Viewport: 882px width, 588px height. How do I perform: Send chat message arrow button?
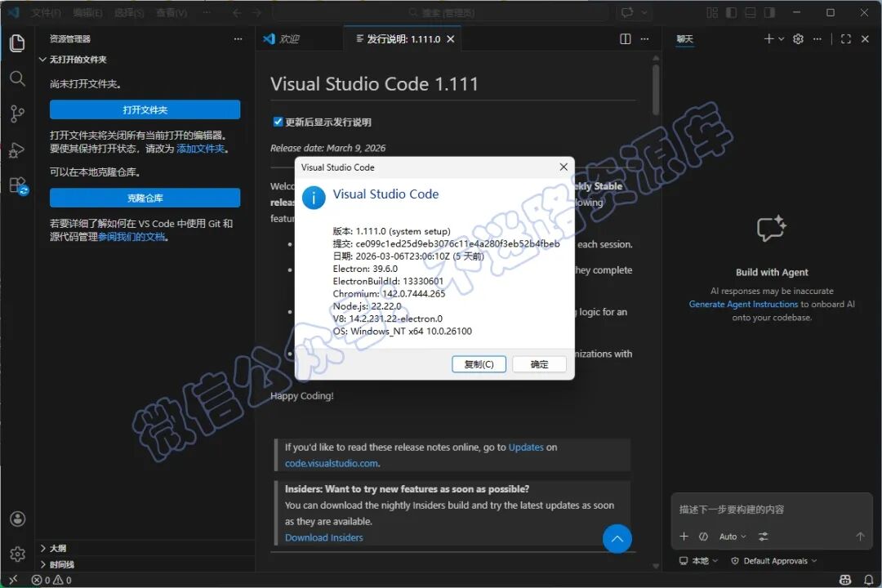[x=860, y=537]
